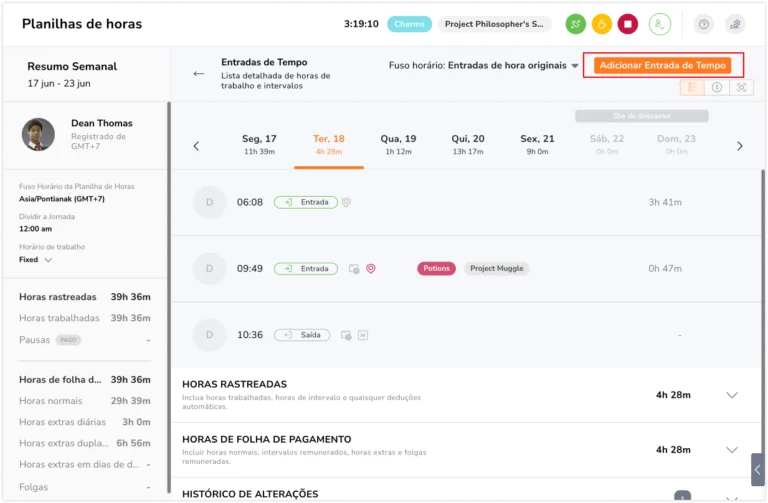Stop the timer with red stop button
The image size is (768, 503).
click(627, 24)
